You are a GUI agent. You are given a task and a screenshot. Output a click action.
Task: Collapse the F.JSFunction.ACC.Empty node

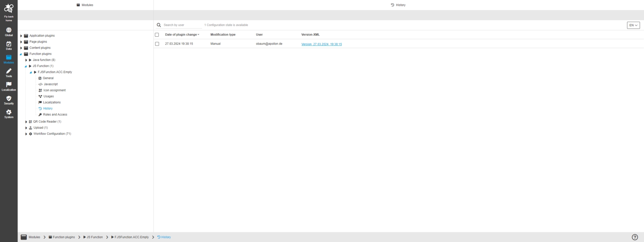31,72
